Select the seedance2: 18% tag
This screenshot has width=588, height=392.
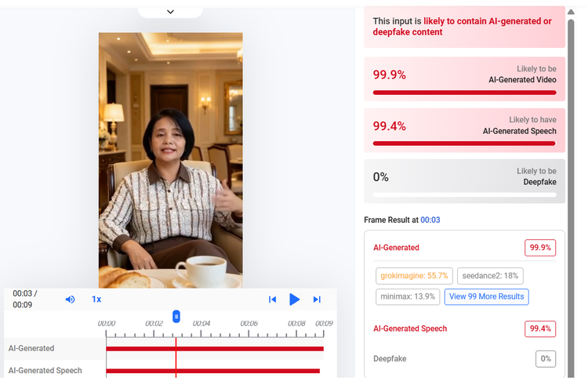490,276
